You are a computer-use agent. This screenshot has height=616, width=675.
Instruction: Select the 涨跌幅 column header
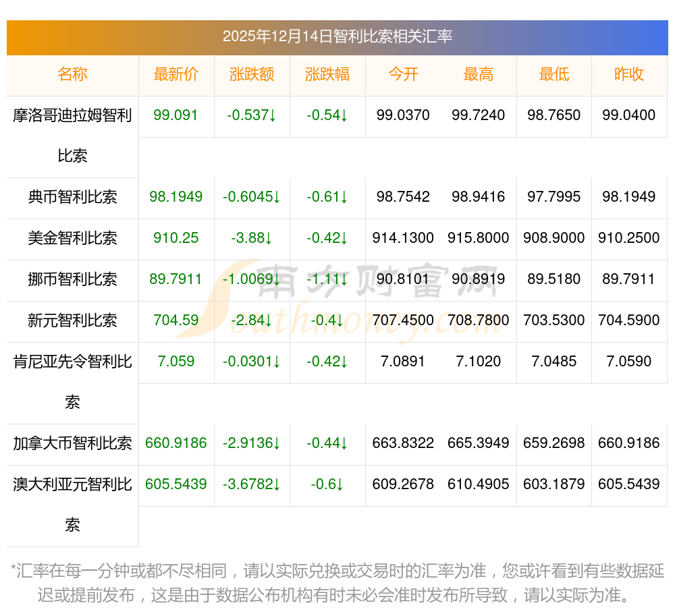(327, 75)
